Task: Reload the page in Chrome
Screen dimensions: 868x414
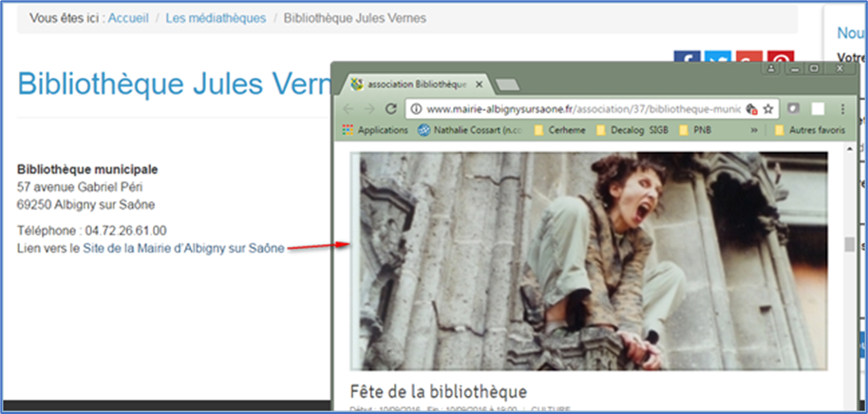Action: [x=390, y=108]
